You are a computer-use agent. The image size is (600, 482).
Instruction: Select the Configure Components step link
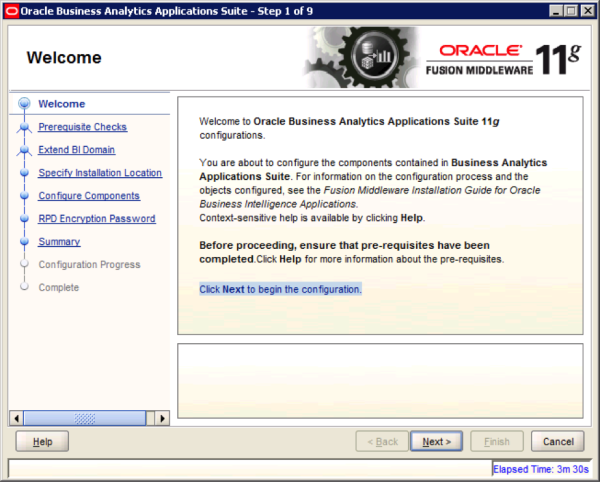[x=88, y=196]
